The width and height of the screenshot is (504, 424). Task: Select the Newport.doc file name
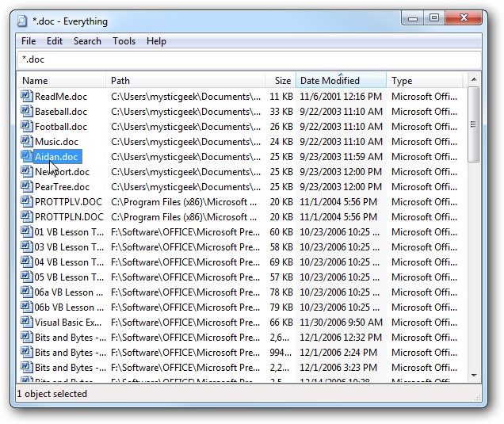(62, 172)
